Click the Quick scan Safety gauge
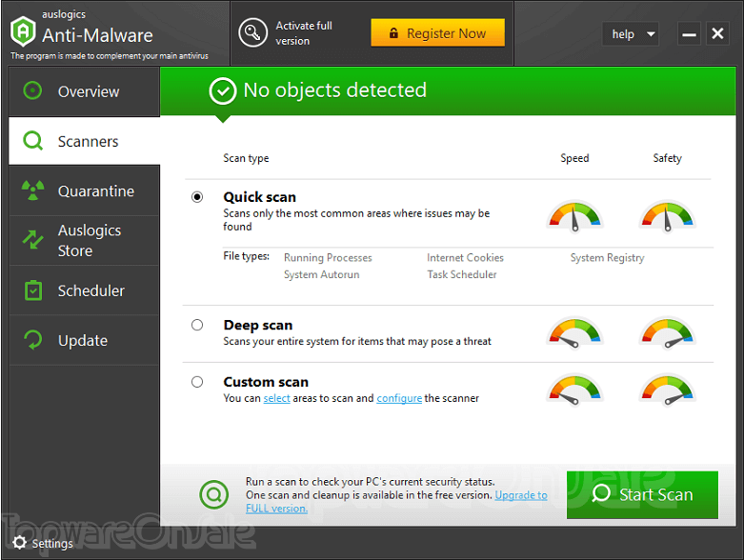The height and width of the screenshot is (560, 744). click(667, 216)
